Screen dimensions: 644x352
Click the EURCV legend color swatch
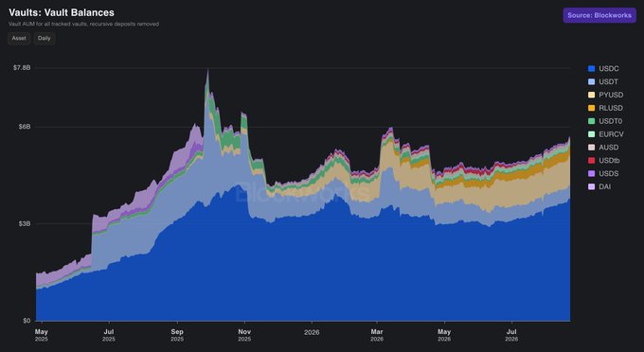point(591,134)
